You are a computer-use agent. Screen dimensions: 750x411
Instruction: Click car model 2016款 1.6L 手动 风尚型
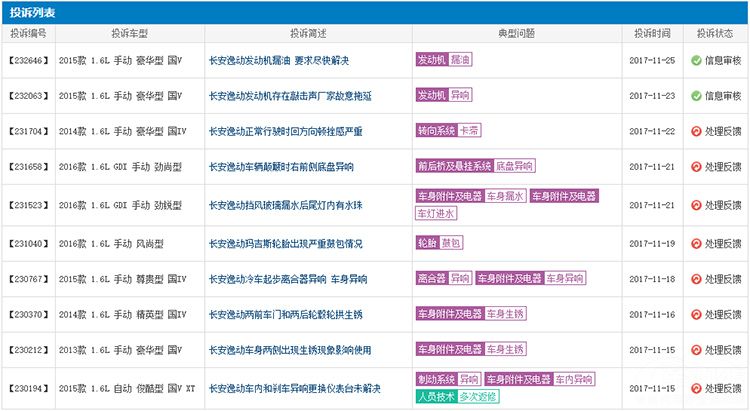111,244
